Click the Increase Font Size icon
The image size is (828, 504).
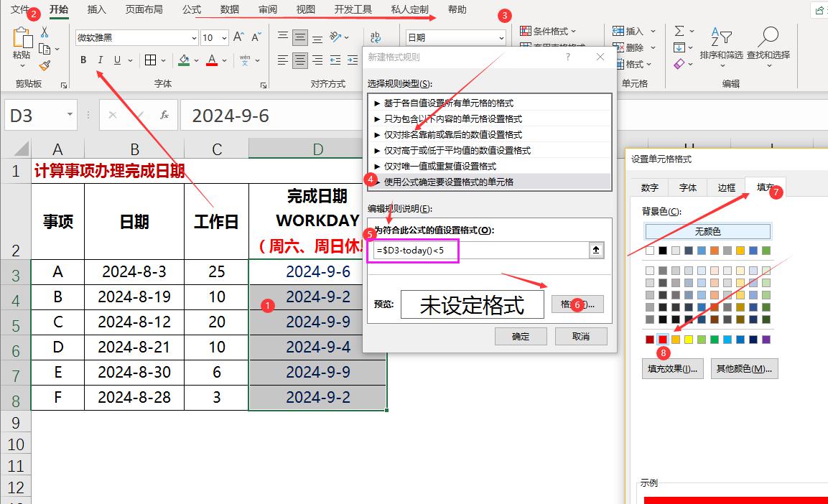[238, 37]
